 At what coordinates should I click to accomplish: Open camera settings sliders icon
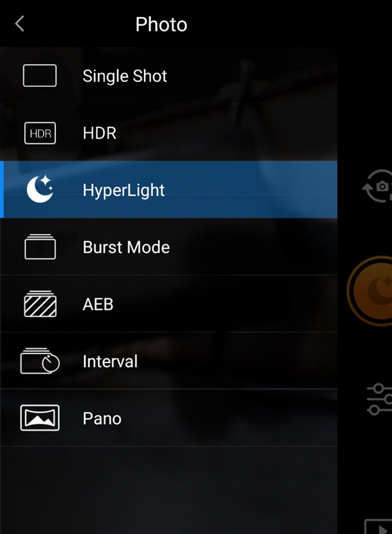pyautogui.click(x=379, y=399)
